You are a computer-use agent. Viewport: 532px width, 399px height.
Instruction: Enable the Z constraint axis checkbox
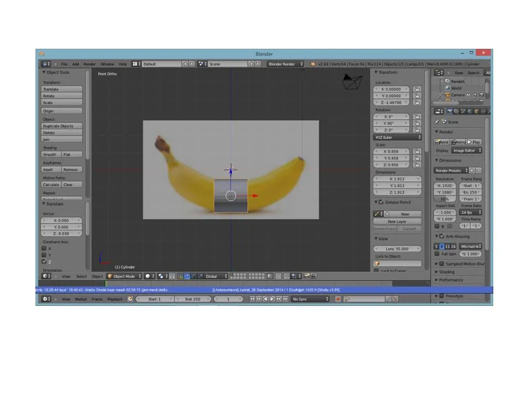(x=44, y=262)
